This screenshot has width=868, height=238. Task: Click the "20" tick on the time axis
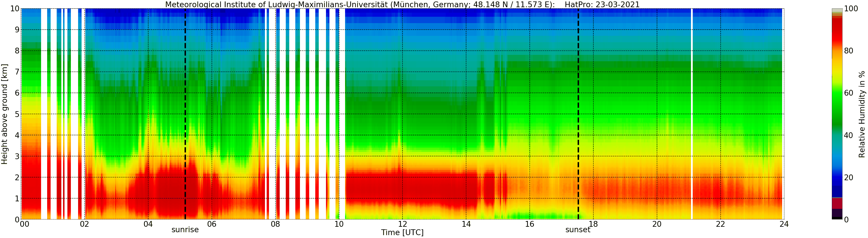[x=657, y=224]
